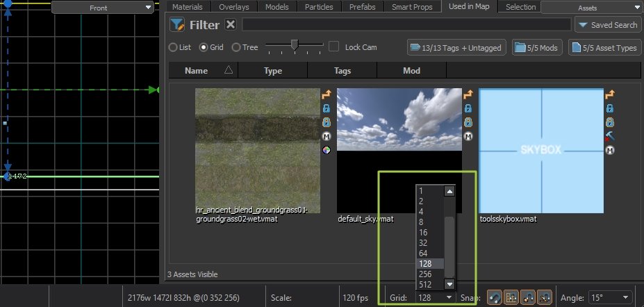This screenshot has width=644, height=307.
Task: Clear the filter with the X icon
Action: click(231, 25)
